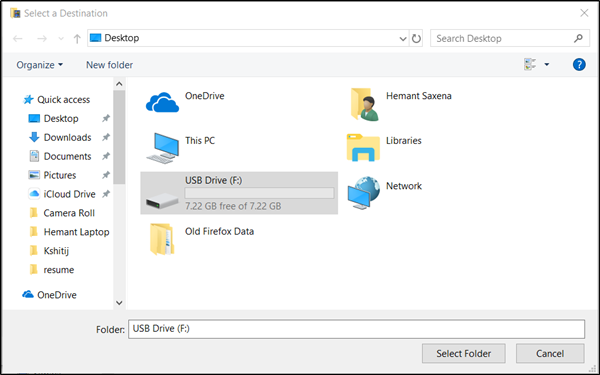
Task: Select iCloud Drive in the sidebar
Action: click(x=69, y=194)
